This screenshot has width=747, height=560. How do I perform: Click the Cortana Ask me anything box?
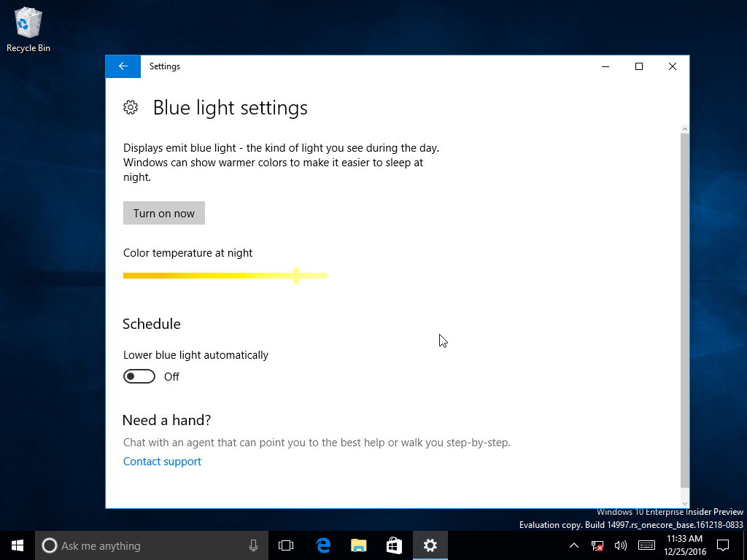(x=152, y=545)
